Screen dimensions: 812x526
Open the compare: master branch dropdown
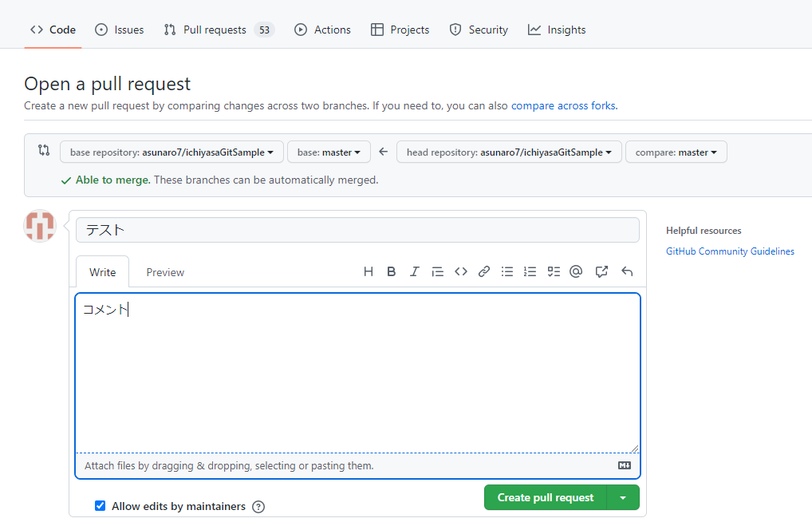[x=676, y=152]
